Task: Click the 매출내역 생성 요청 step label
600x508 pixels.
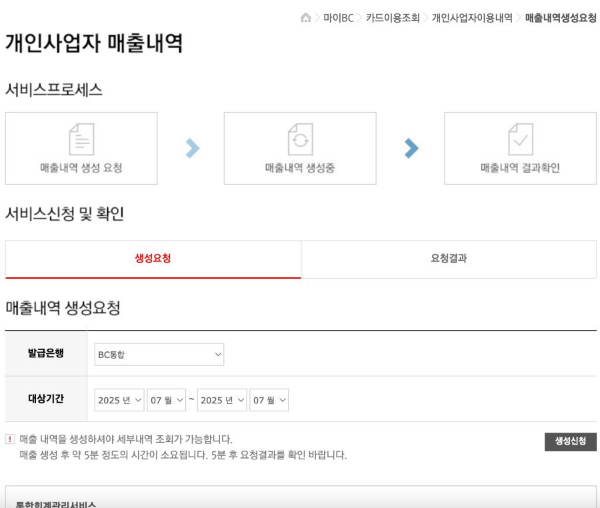Action: tap(81, 168)
